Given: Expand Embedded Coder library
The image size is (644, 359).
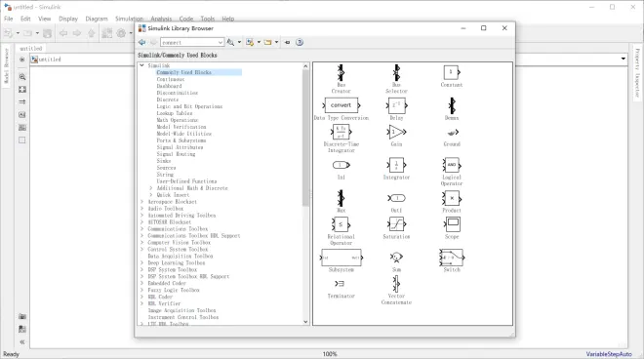Looking at the screenshot, I should (x=141, y=284).
